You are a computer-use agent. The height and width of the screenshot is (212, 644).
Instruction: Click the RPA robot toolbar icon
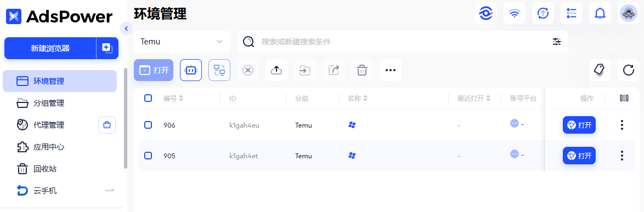point(191,70)
